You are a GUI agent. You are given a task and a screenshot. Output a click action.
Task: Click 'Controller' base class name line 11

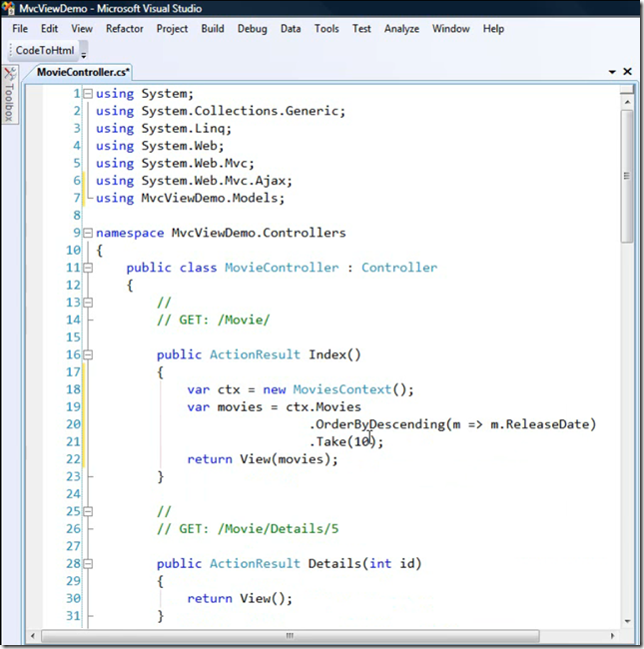399,268
